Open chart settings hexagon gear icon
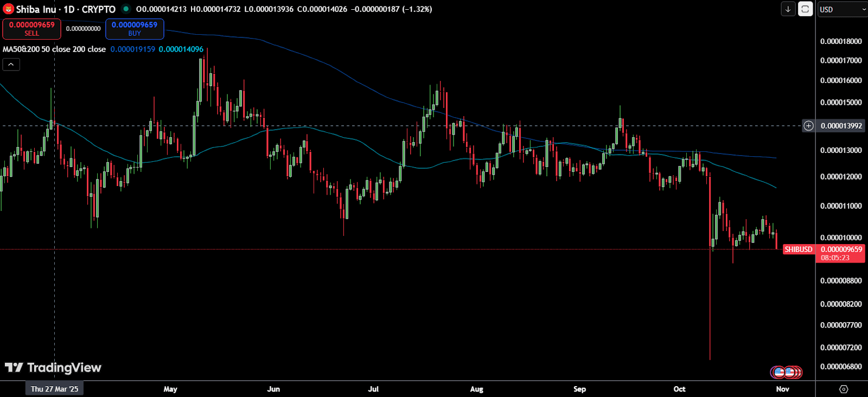Screen dimensions: 868x397 (x=843, y=389)
